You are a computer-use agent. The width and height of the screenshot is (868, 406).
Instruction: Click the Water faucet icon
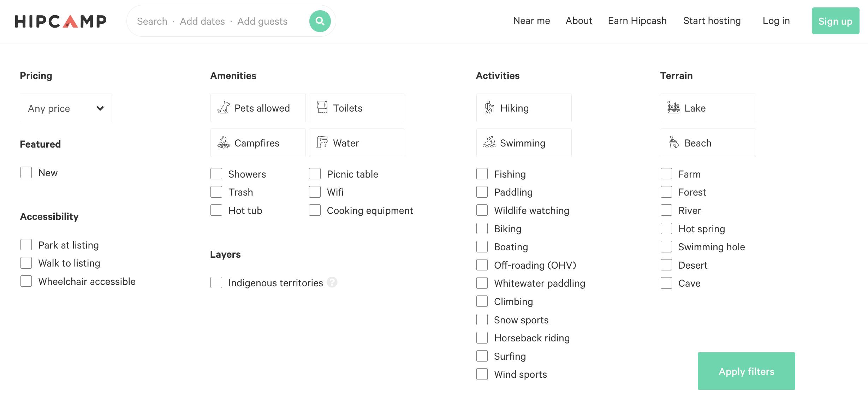pos(322,142)
